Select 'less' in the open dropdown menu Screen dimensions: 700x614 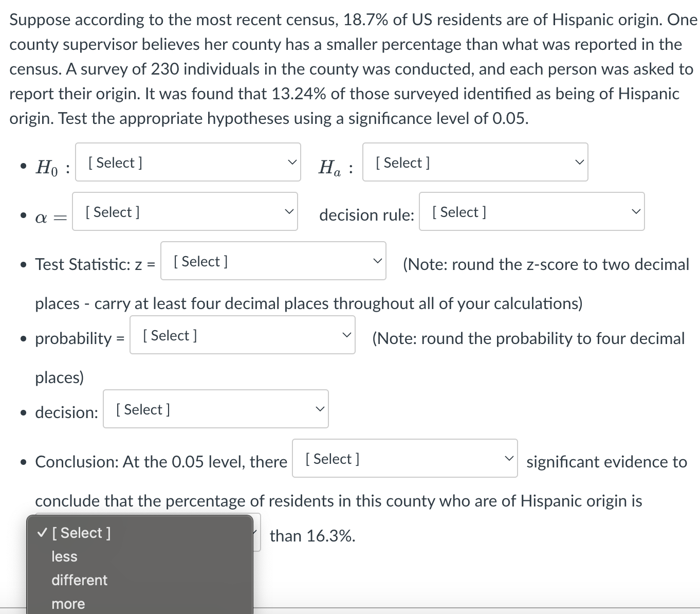64,556
